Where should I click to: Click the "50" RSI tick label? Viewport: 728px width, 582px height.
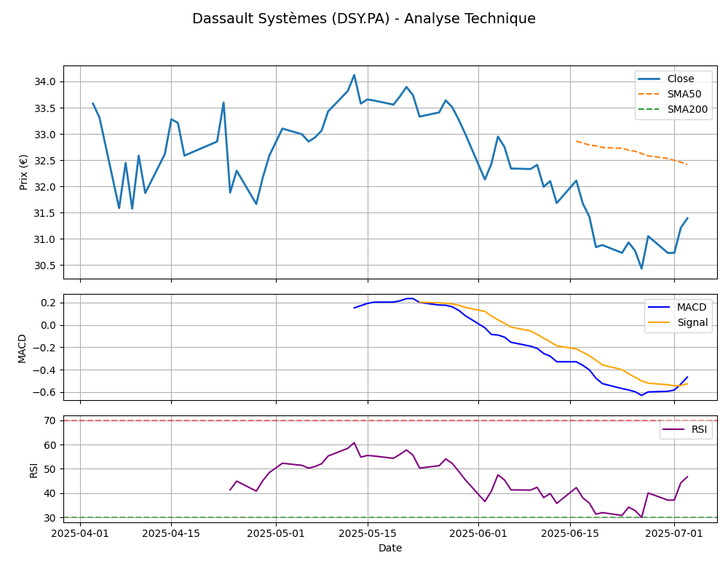click(x=50, y=469)
